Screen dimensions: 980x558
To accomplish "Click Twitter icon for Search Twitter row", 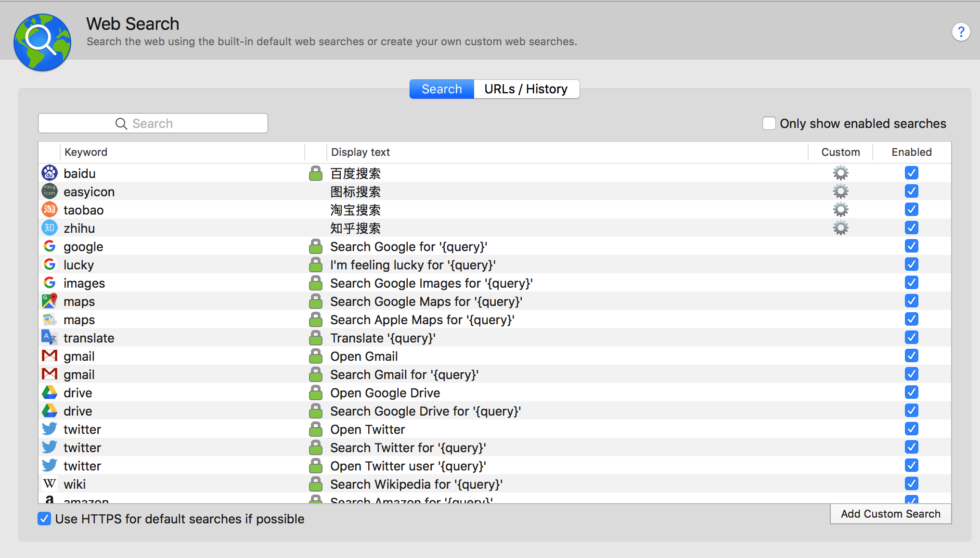I will tap(50, 447).
